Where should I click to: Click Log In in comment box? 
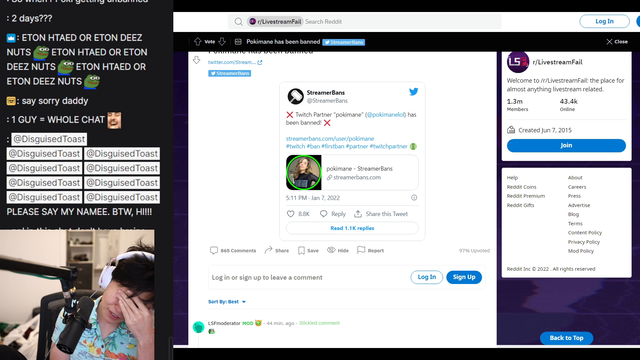[x=427, y=277]
